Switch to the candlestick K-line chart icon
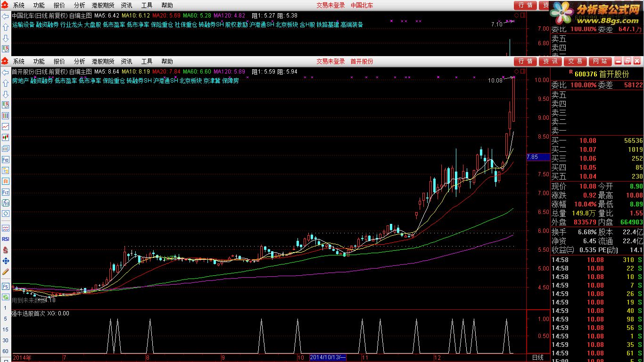Image resolution: width=644 pixels, height=362 pixels. tap(6, 138)
